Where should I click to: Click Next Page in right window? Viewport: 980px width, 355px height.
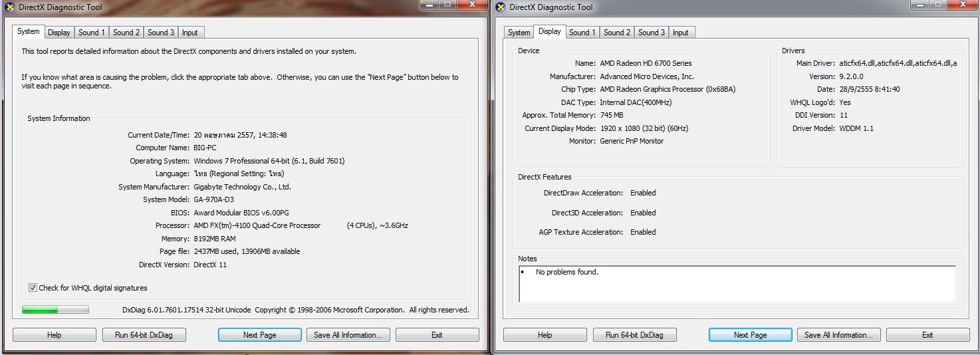pos(750,335)
